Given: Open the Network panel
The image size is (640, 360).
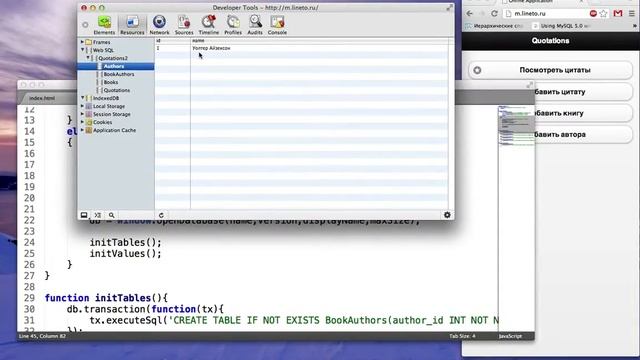Looking at the screenshot, I should tap(159, 25).
